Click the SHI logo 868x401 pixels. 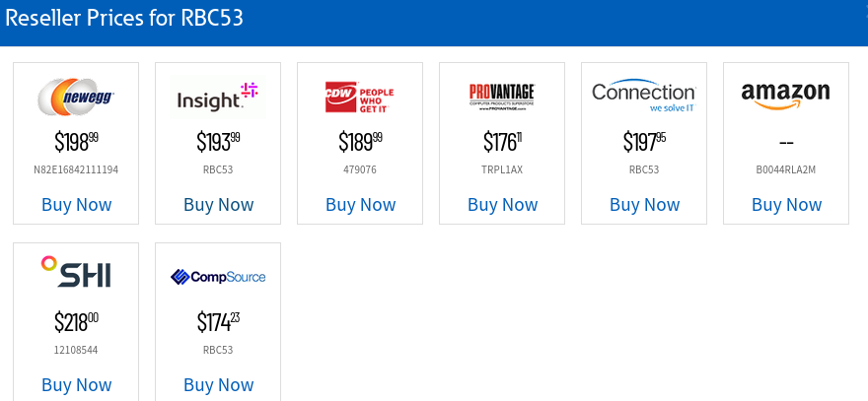(x=76, y=273)
